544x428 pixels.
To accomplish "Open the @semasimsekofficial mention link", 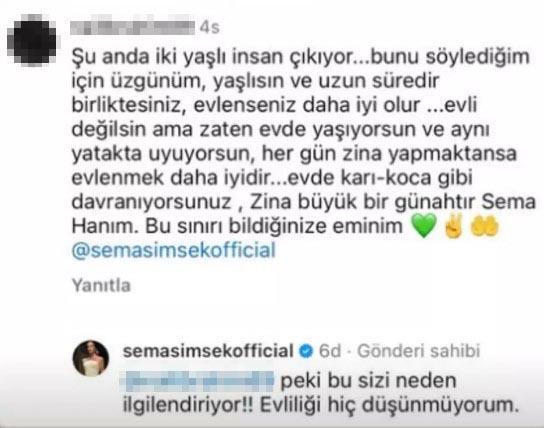I will tap(173, 250).
